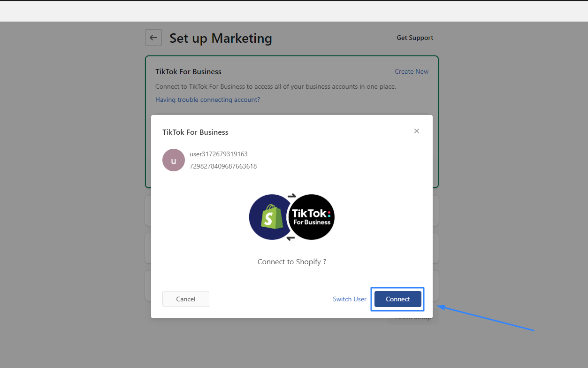The width and height of the screenshot is (588, 368).
Task: Click the Cancel button
Action: pyautogui.click(x=186, y=299)
